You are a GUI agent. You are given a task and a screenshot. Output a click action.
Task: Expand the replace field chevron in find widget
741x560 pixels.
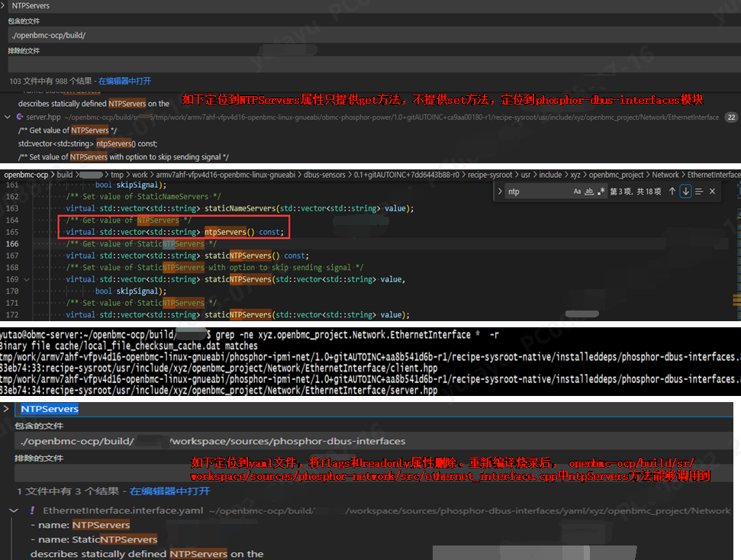(500, 191)
